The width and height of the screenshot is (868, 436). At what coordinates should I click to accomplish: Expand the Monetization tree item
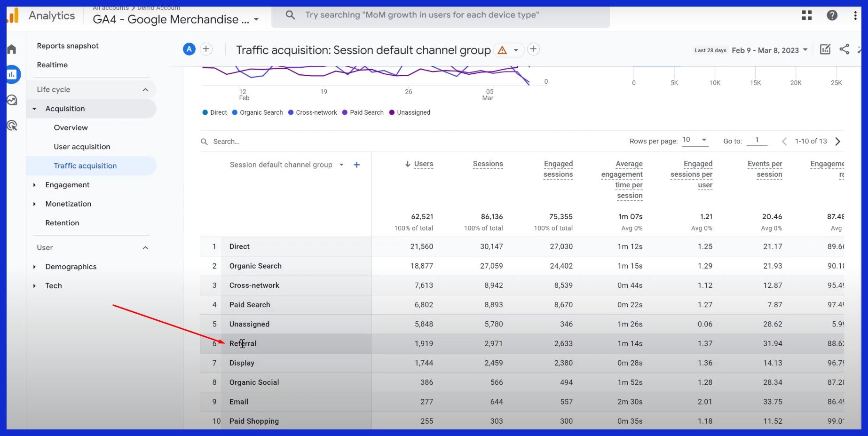(34, 204)
